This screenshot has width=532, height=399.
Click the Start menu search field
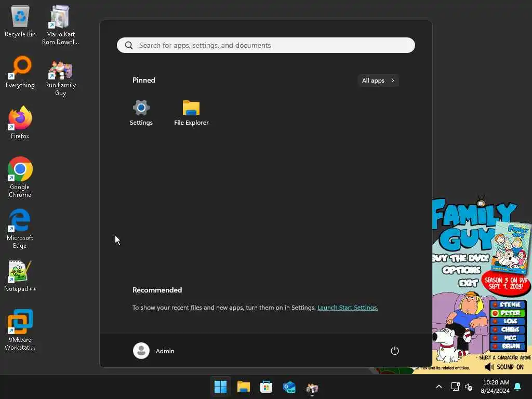(265, 45)
